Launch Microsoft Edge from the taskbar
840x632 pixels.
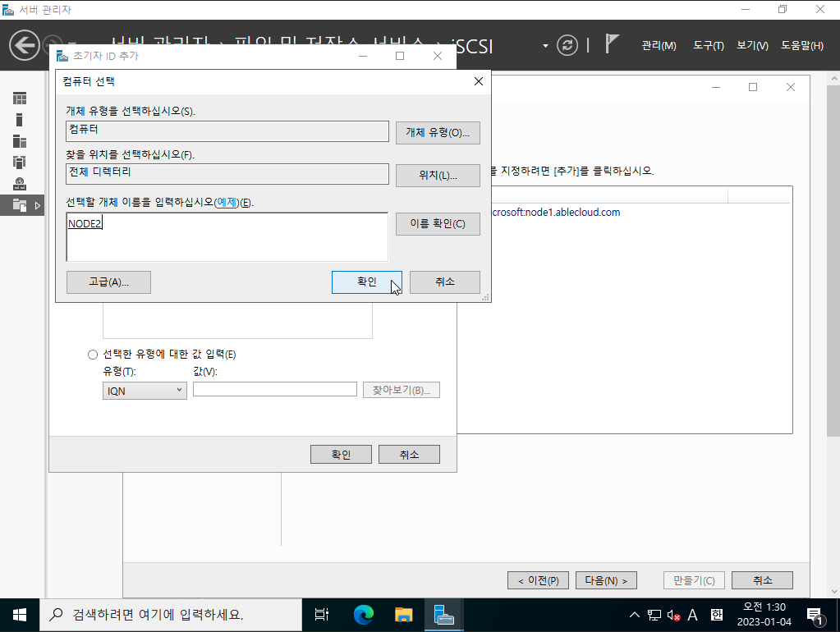pos(364,615)
